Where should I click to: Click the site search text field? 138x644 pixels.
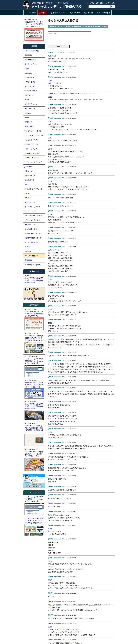tap(99, 7)
